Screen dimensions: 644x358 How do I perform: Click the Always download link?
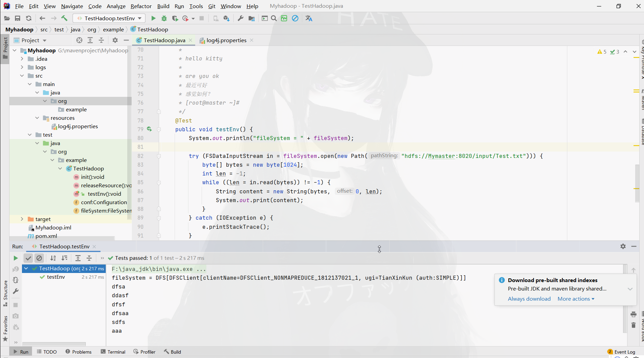[x=529, y=299]
